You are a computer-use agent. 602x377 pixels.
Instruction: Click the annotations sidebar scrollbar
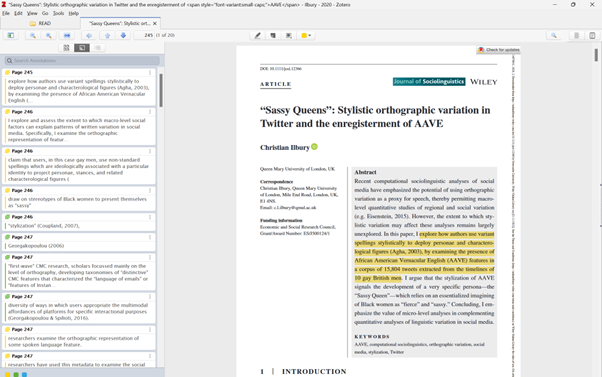point(161,90)
